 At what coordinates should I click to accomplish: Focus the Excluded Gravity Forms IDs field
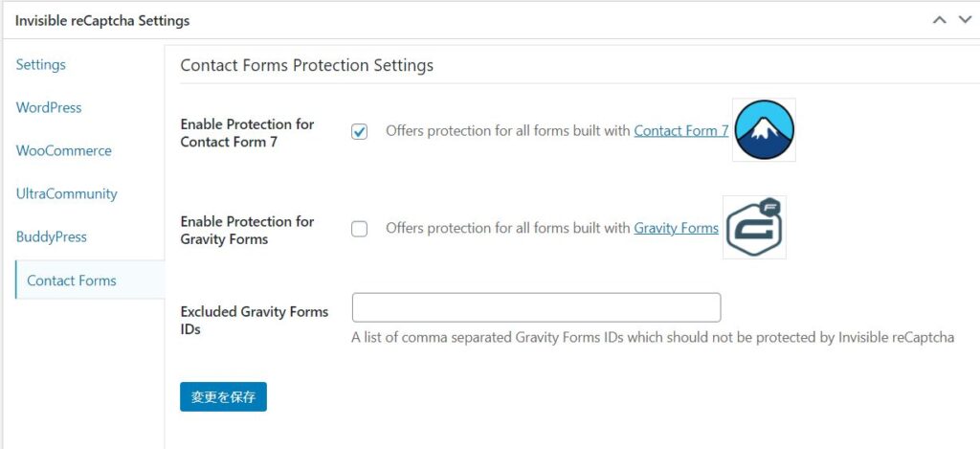(536, 308)
